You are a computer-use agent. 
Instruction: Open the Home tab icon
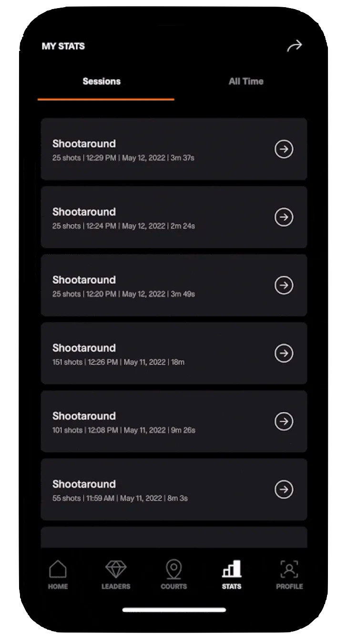pos(58,569)
